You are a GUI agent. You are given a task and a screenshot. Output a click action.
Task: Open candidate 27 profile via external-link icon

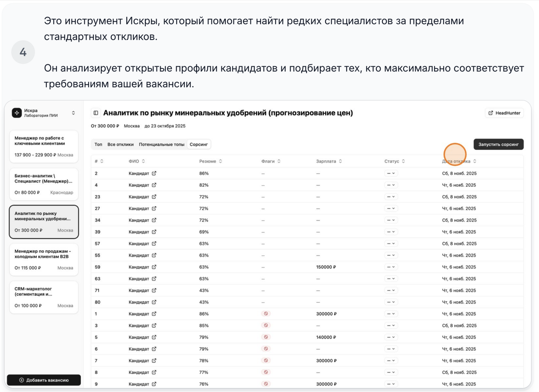coord(154,208)
